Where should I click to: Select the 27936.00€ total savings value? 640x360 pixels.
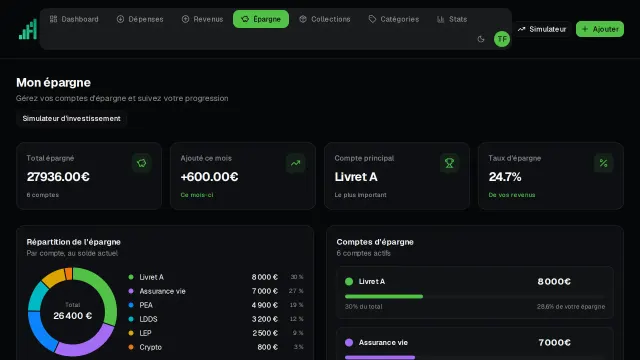pyautogui.click(x=58, y=177)
